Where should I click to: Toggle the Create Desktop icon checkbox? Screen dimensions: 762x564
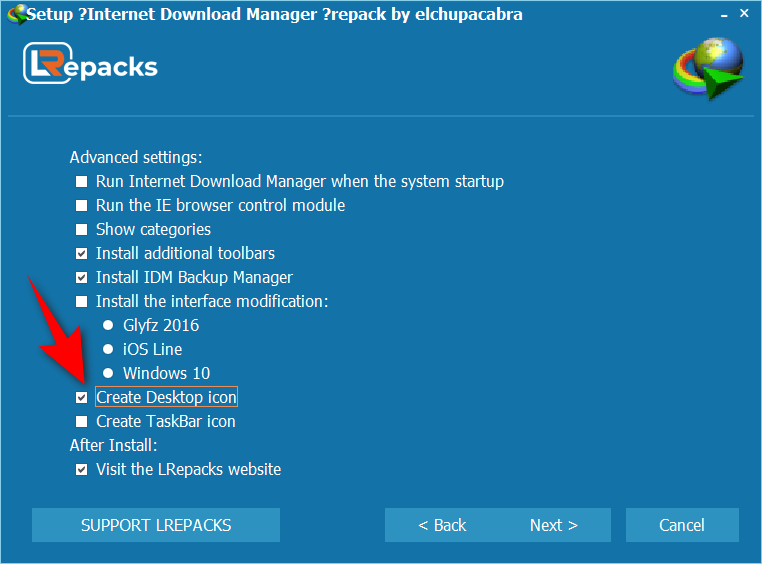pyautogui.click(x=82, y=397)
